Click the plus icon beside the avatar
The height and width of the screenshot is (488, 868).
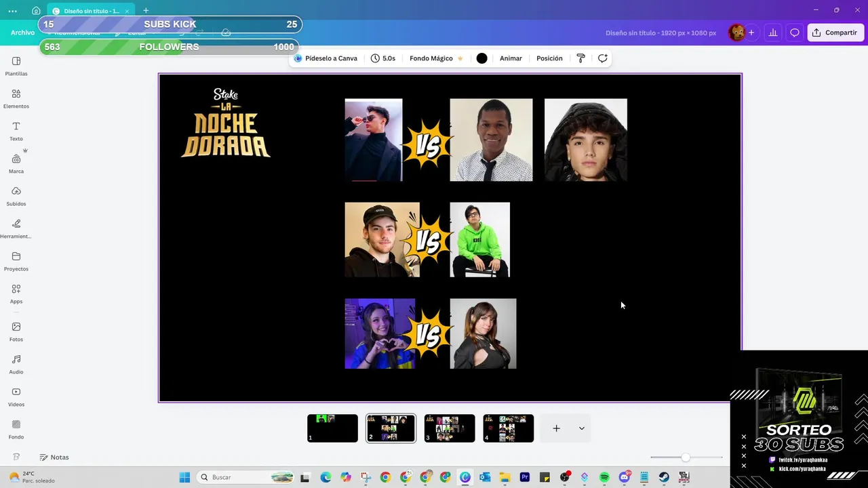751,33
